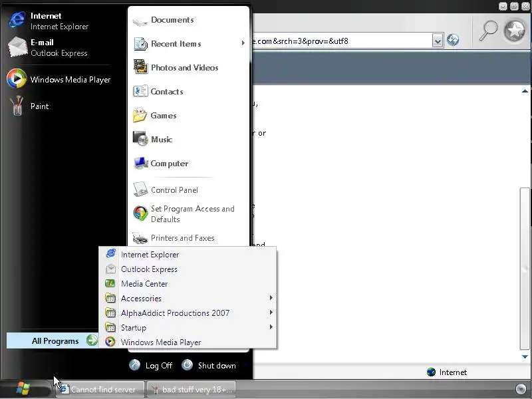Image resolution: width=532 pixels, height=399 pixels.
Task: Open the Control Panel icon
Action: pos(140,190)
